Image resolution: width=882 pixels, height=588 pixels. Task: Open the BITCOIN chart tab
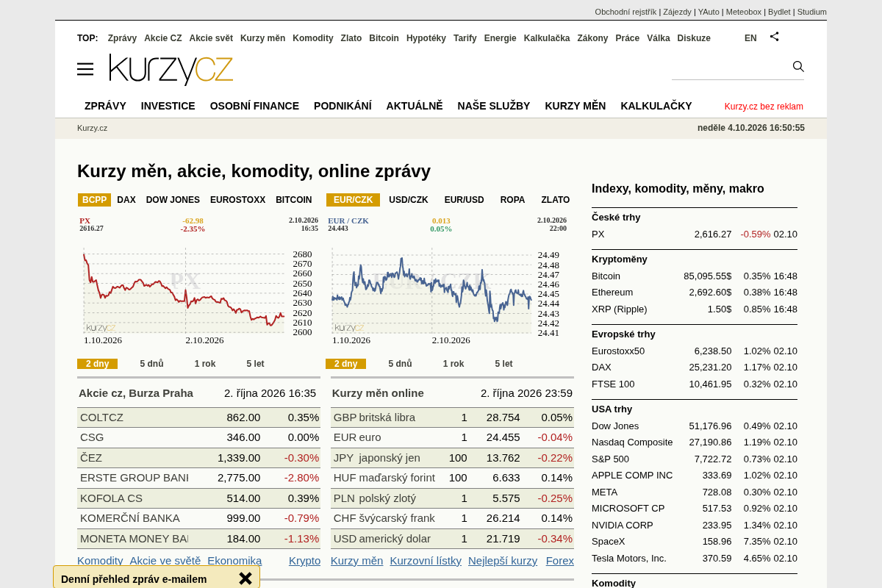[x=294, y=200]
